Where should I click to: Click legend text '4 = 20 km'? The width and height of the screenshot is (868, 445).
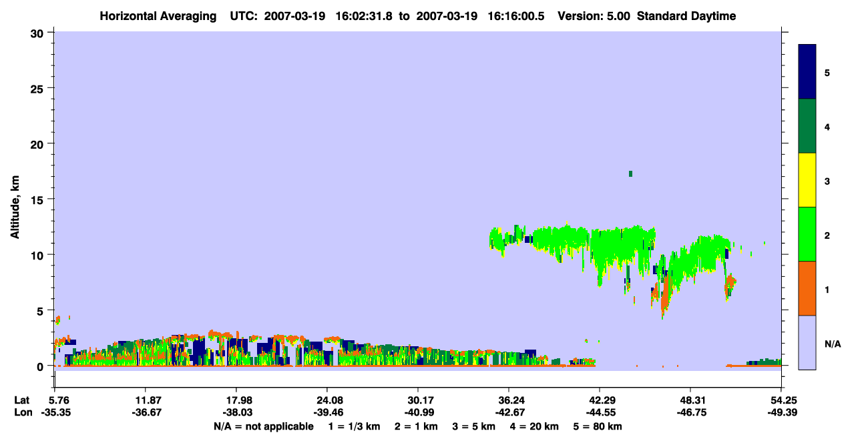point(535,426)
